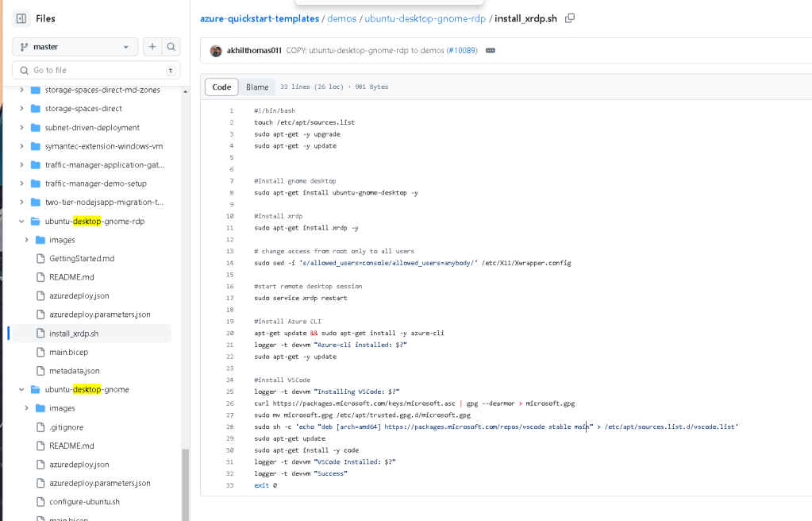Switch to the Code tab
This screenshot has width=812, height=521.
221,87
